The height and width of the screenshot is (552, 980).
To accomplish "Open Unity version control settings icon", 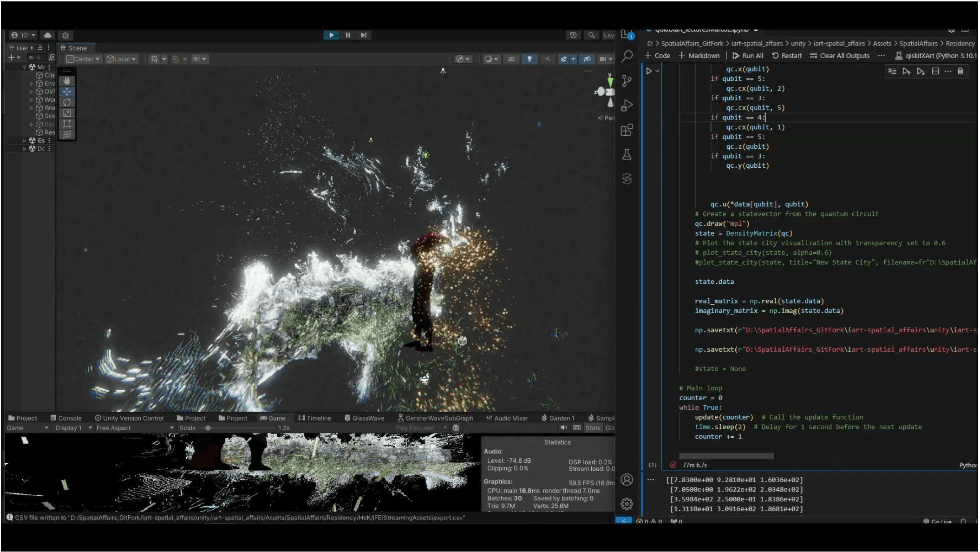I will point(65,35).
